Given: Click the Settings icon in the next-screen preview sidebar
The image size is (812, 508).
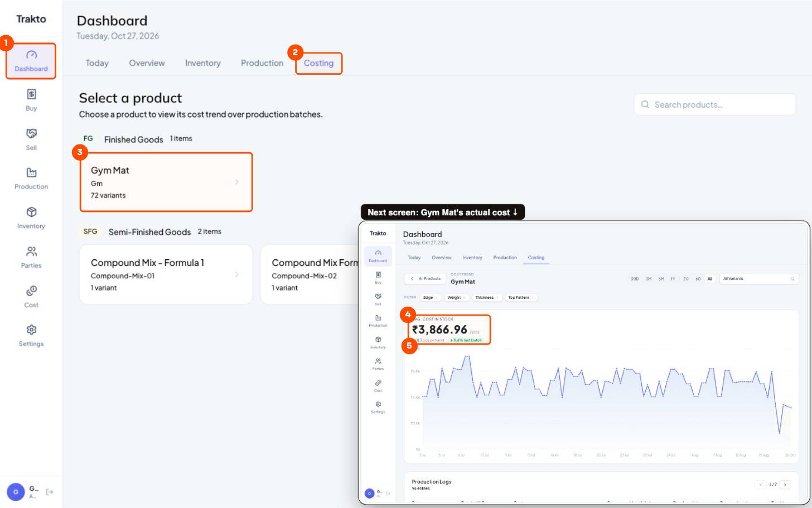Looking at the screenshot, I should (378, 404).
